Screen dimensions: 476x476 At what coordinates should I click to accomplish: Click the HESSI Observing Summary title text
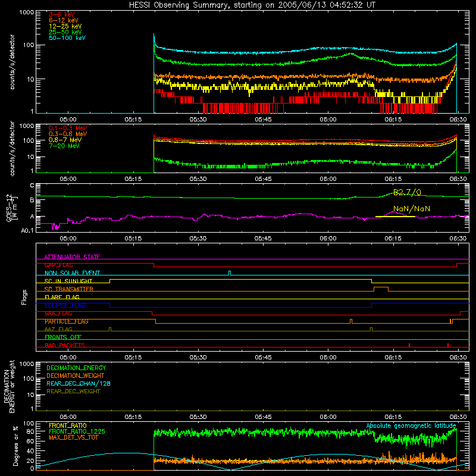coord(252,5)
